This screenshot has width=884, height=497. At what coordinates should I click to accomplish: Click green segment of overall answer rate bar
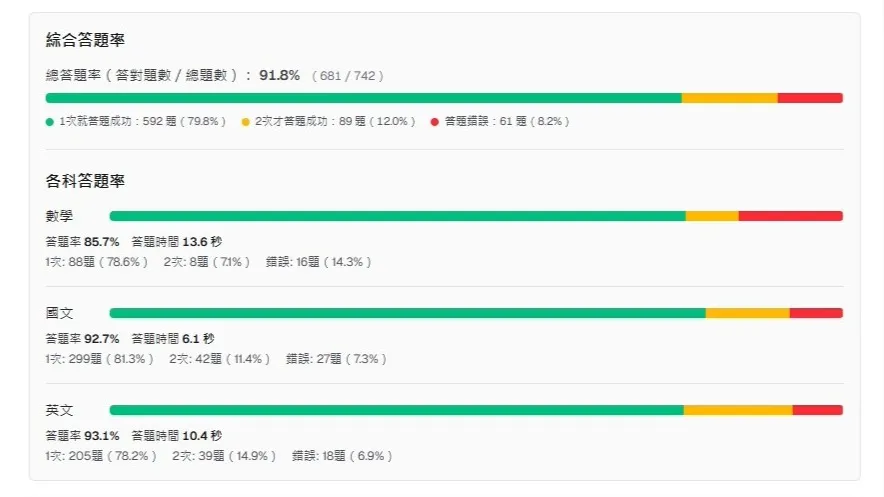click(x=364, y=98)
